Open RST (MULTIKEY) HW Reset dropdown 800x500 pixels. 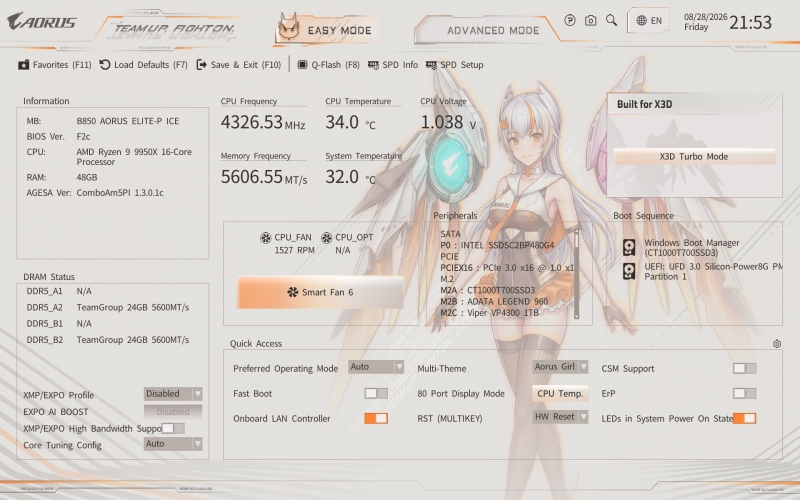(x=560, y=417)
